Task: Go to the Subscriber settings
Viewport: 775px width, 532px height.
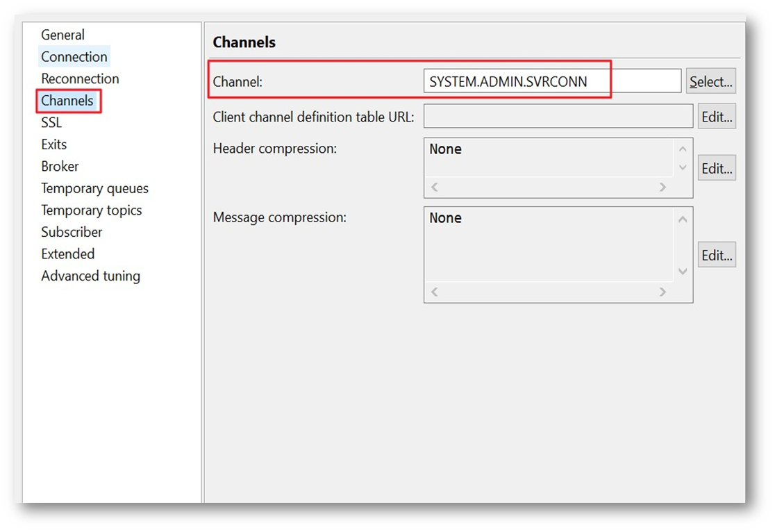Action: pos(72,232)
